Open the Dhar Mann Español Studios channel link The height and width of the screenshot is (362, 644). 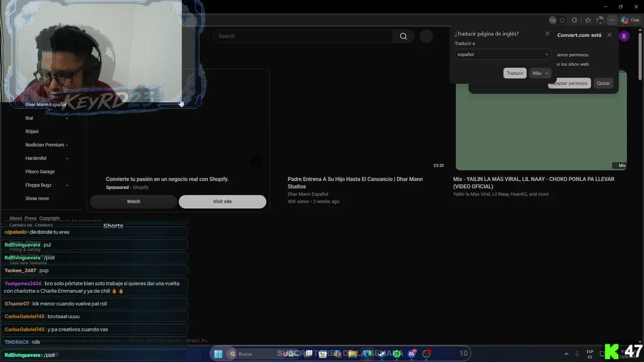[x=308, y=194]
